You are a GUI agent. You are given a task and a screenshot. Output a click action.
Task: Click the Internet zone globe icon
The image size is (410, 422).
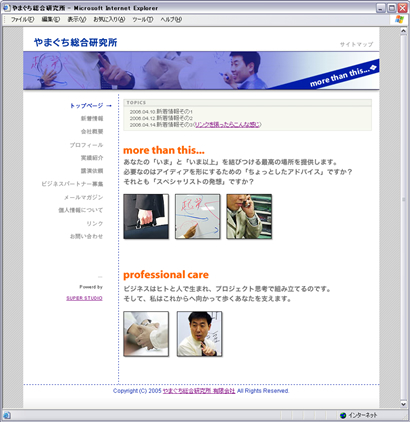(x=343, y=415)
